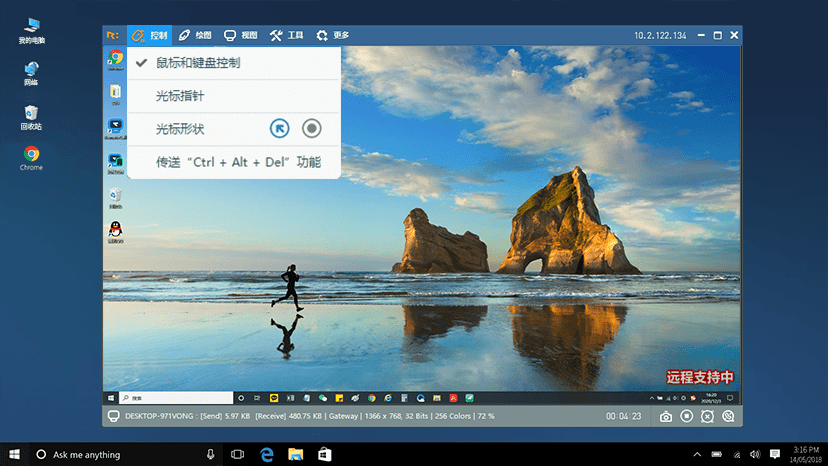Toggle 鼠标和键盘控制 checked option

[234, 63]
